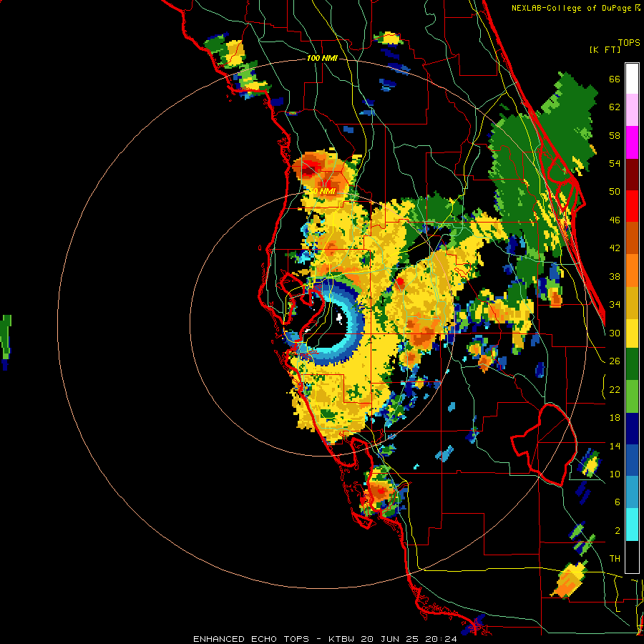Click the 62 legend value

coord(615,107)
